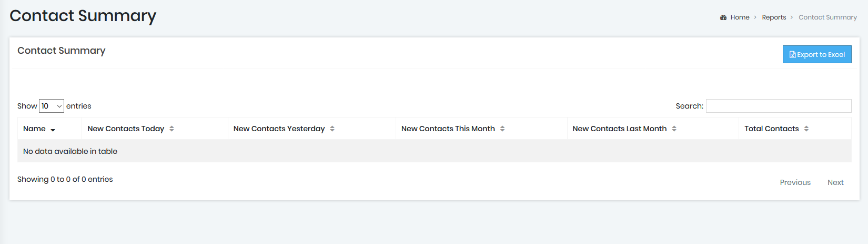Click sort arrows beside Total Contacts
The width and height of the screenshot is (868, 244).
[806, 129]
